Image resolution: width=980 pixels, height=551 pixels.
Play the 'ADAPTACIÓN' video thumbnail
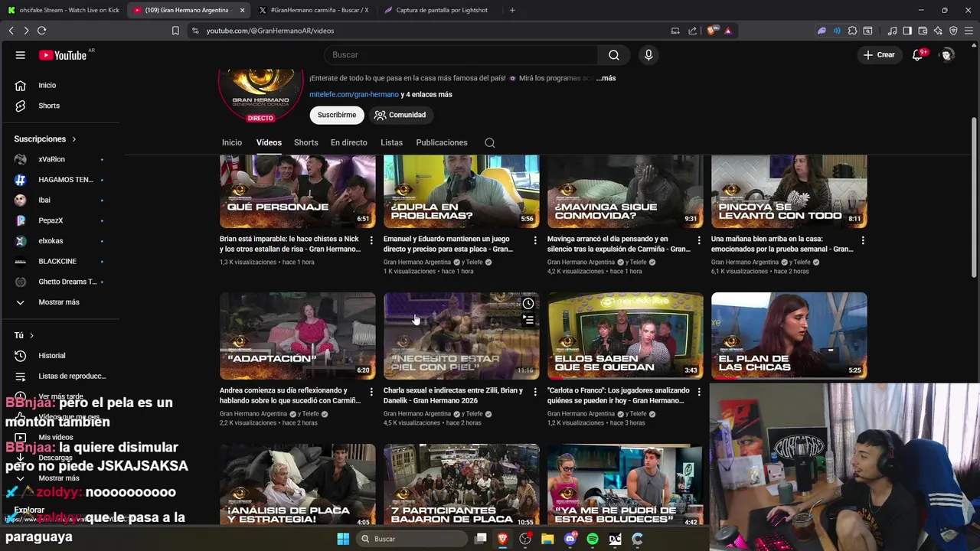(x=298, y=336)
